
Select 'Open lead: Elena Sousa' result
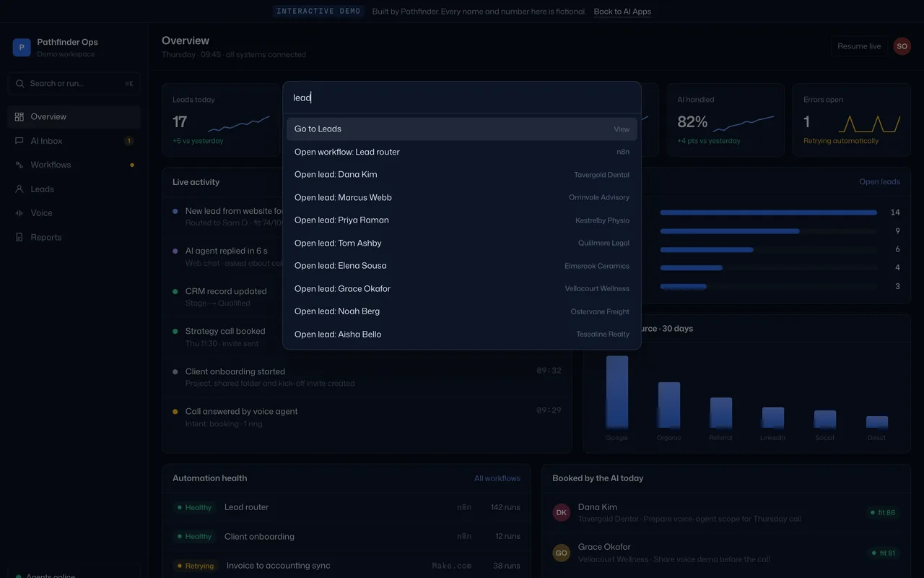462,266
